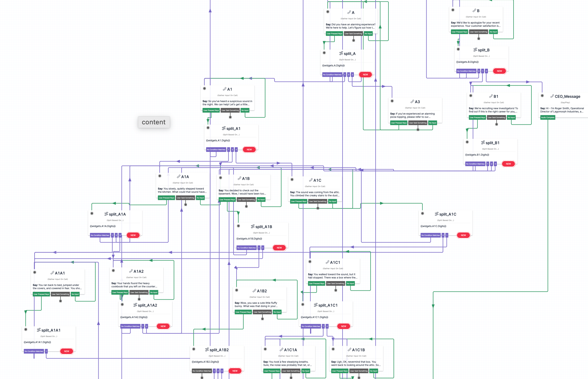Click the say/play icon on CEO_Message
The height and width of the screenshot is (379, 588).
(552, 96)
